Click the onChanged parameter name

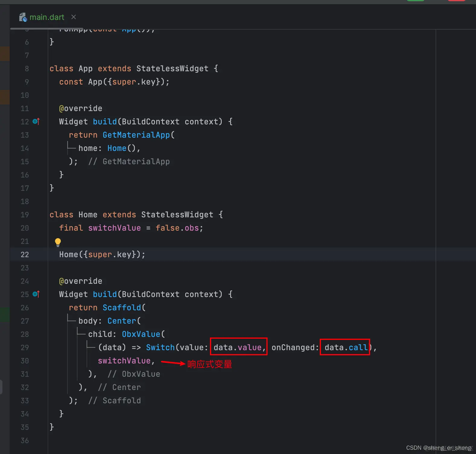tap(293, 347)
